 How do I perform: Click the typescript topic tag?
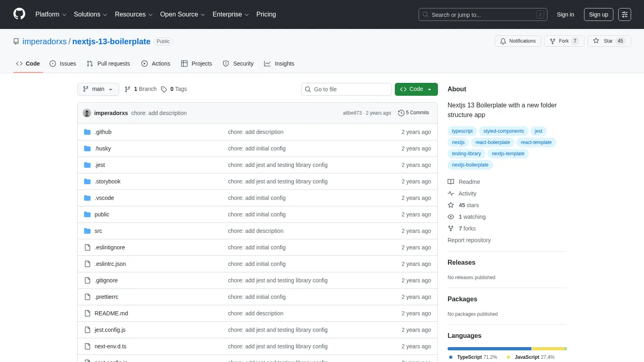[462, 131]
